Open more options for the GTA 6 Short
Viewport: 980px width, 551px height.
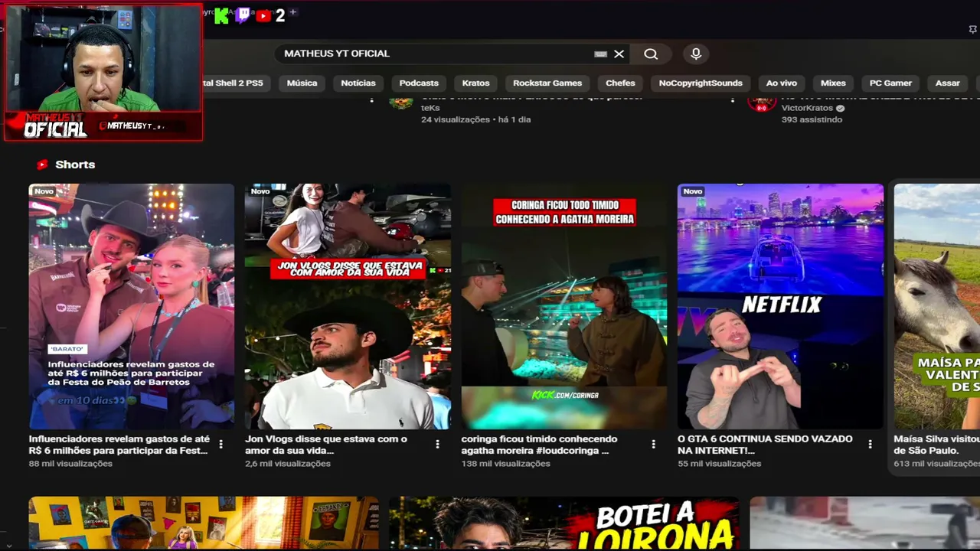[x=870, y=444]
